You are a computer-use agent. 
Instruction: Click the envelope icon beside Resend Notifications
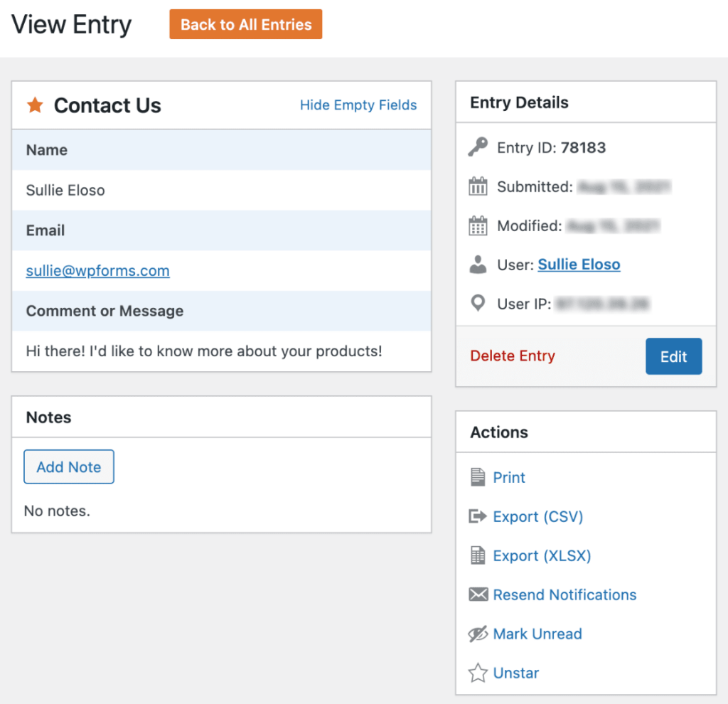[479, 594]
